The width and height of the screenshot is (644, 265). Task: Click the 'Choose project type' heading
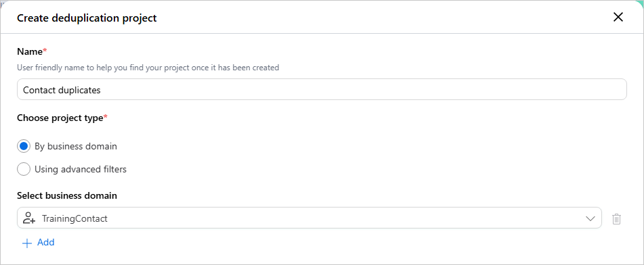pos(60,118)
